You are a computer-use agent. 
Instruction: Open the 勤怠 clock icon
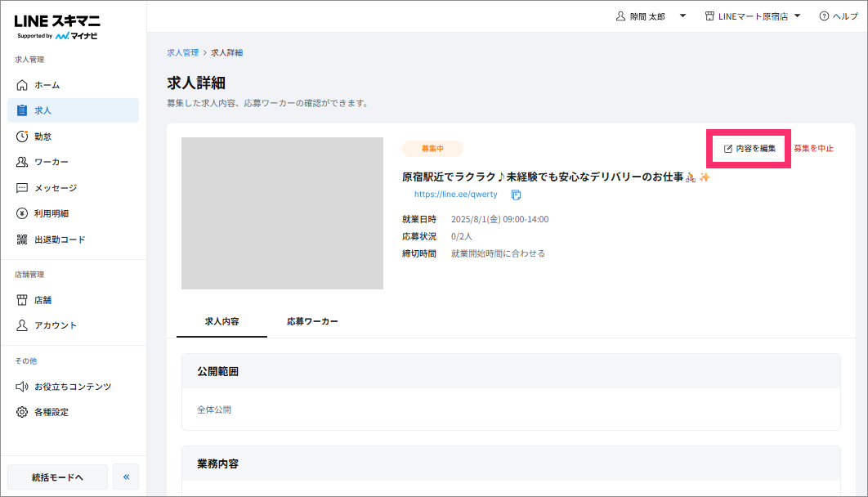click(21, 137)
